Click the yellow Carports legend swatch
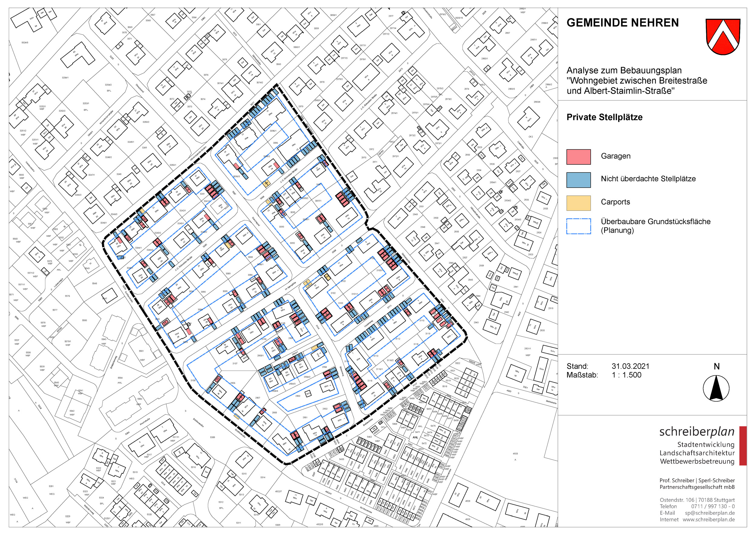The image size is (756, 535). pyautogui.click(x=578, y=203)
